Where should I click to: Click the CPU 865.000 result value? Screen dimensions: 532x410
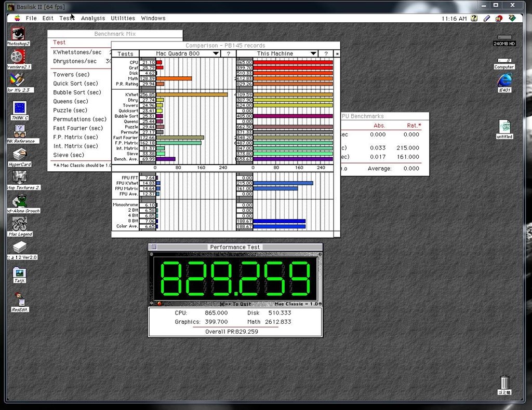point(216,313)
